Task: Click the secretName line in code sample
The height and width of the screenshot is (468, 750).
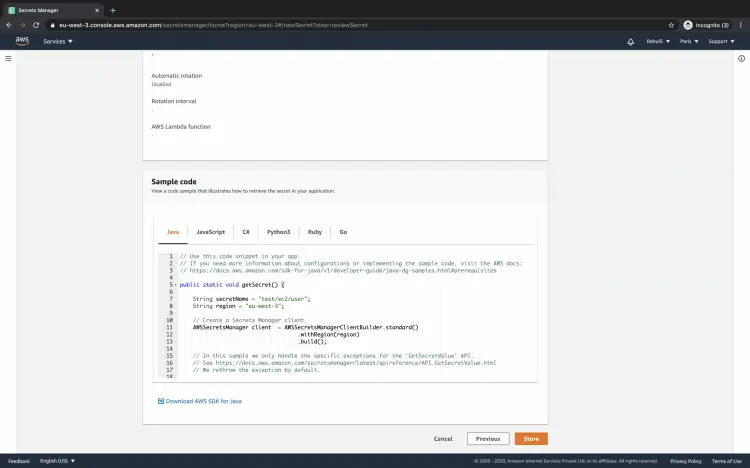Action: (x=252, y=299)
